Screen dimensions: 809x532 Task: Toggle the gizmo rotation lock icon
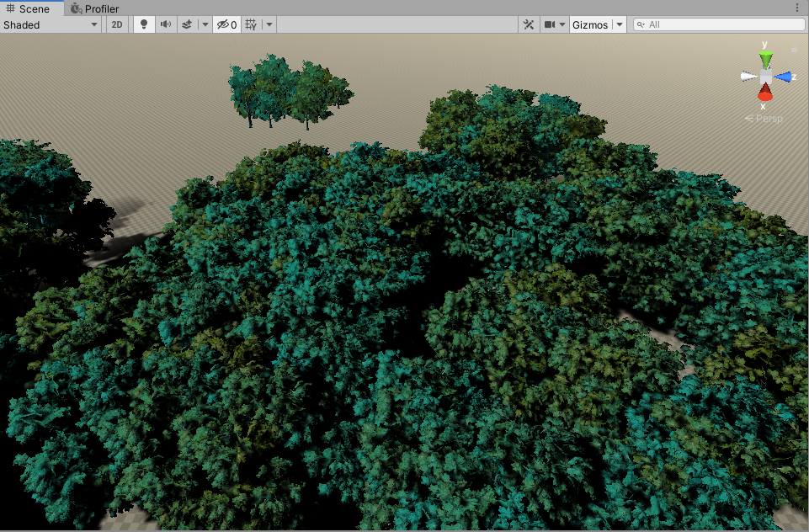(x=794, y=49)
